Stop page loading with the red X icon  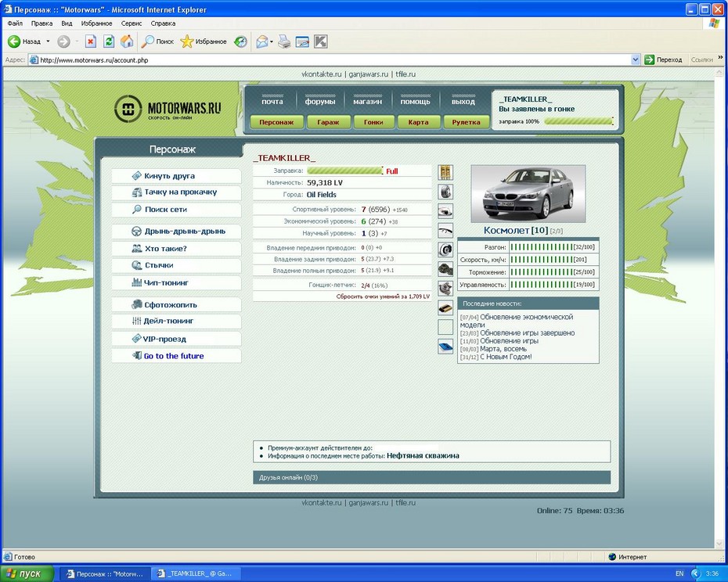tap(91, 41)
